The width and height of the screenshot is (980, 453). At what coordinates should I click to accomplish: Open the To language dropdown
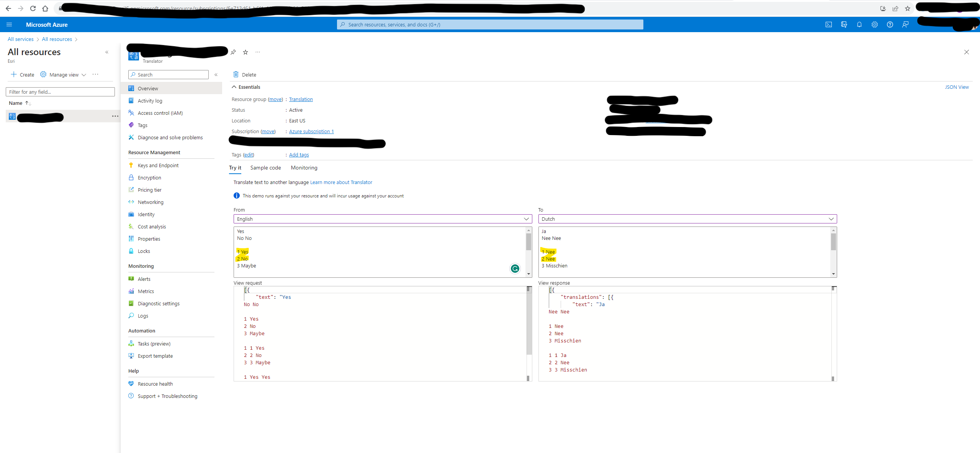click(x=687, y=219)
